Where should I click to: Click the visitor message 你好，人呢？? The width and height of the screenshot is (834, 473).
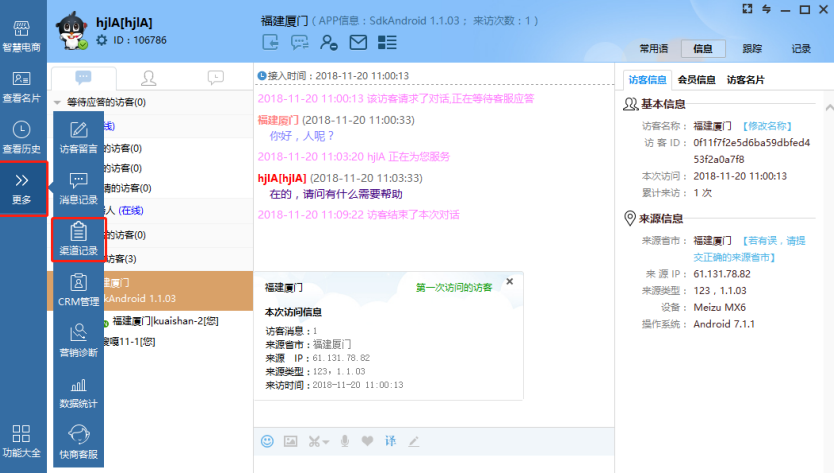302,136
